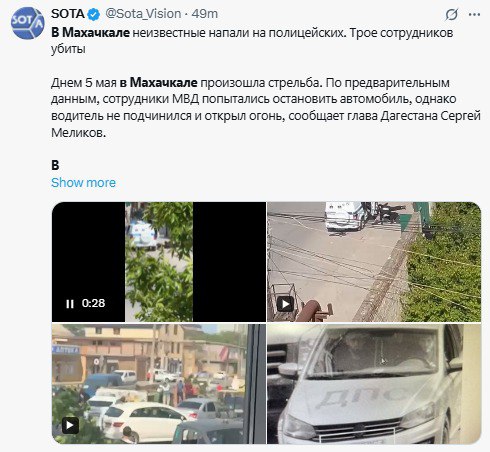Click the tweet paragraph mentioning Сергей Меликов

(x=266, y=108)
